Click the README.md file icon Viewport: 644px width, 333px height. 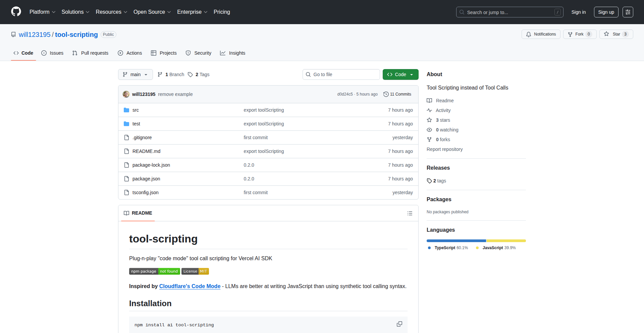tap(126, 151)
